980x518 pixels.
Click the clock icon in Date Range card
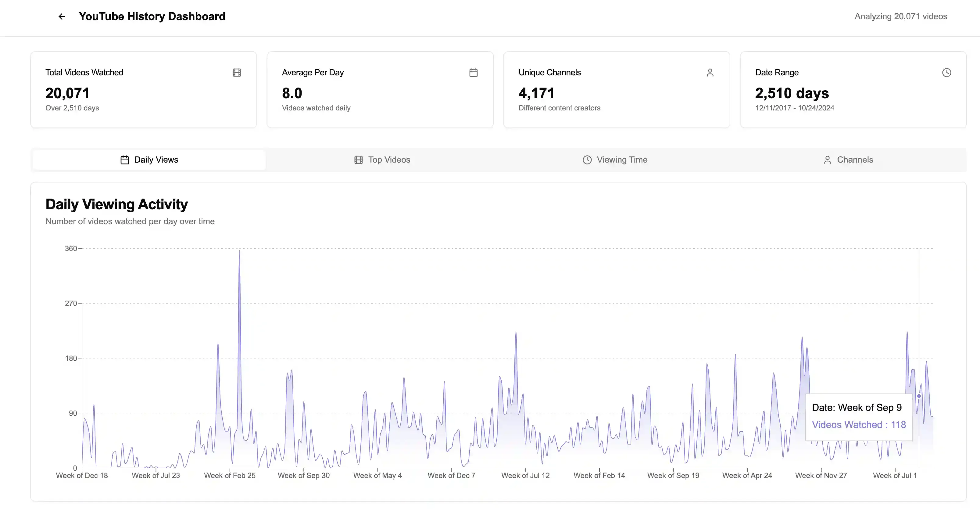[946, 73]
